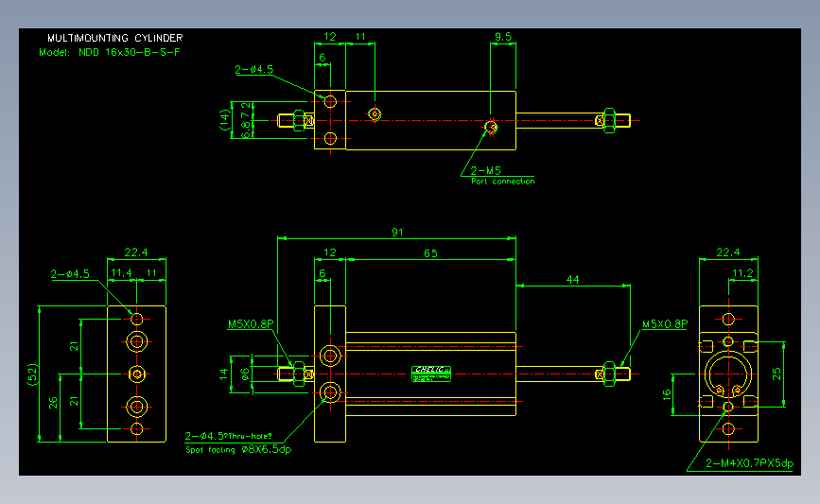
Task: Select the 11.2 dimension in right view
Action: pos(742,273)
